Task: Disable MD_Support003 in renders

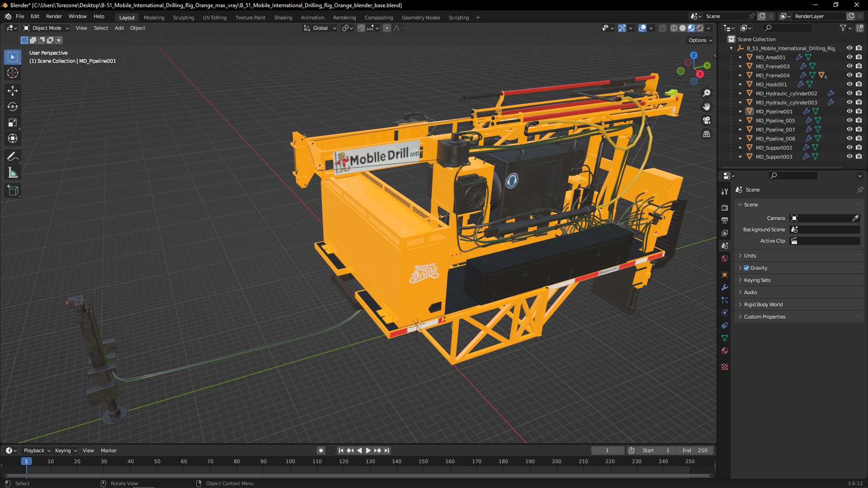Action: point(859,157)
